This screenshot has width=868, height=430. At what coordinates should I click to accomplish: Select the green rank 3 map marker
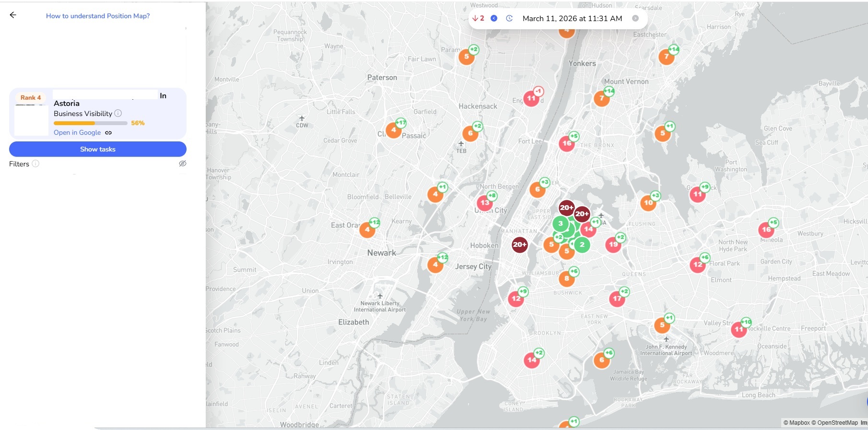[560, 223]
